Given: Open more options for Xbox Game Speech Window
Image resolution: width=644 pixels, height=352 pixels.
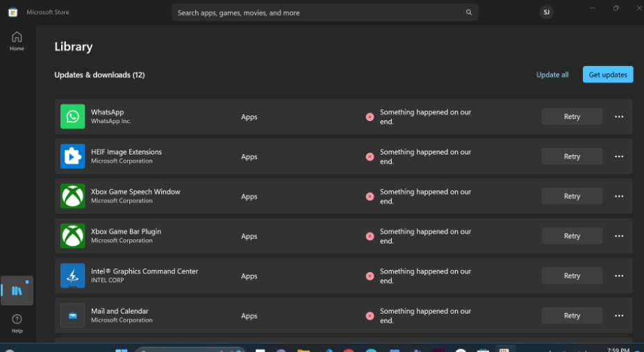Looking at the screenshot, I should (619, 197).
